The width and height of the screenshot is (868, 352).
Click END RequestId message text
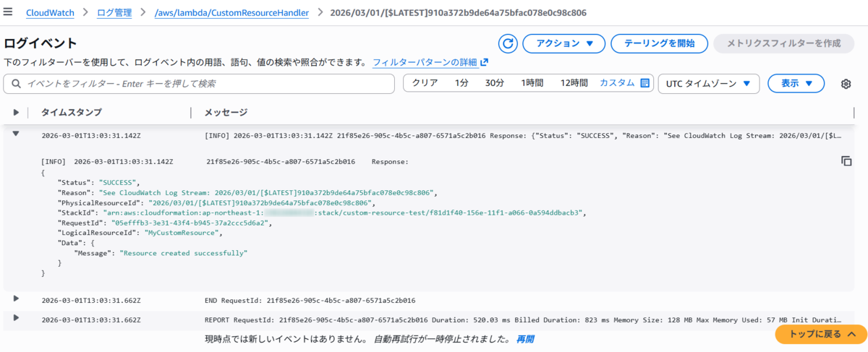(x=310, y=300)
